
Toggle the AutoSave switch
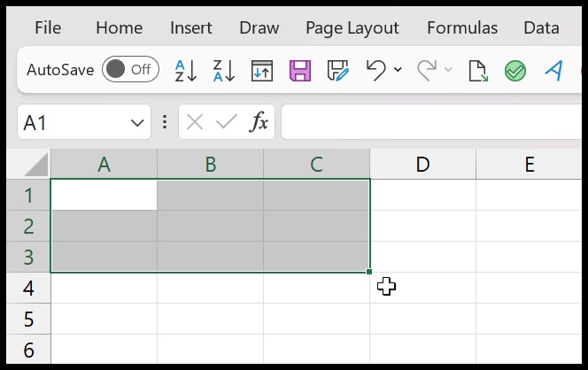tap(129, 69)
